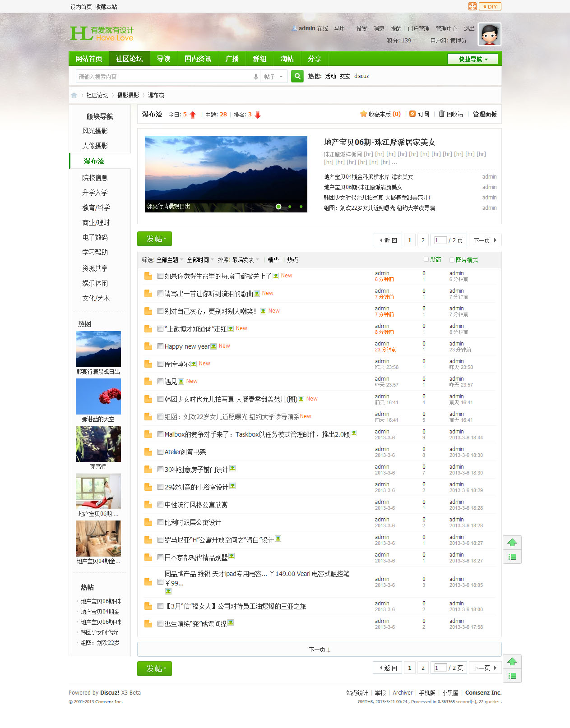Check the box for 请写出一首让你听到流泪的歌曲
The height and width of the screenshot is (728, 570).
click(x=160, y=293)
